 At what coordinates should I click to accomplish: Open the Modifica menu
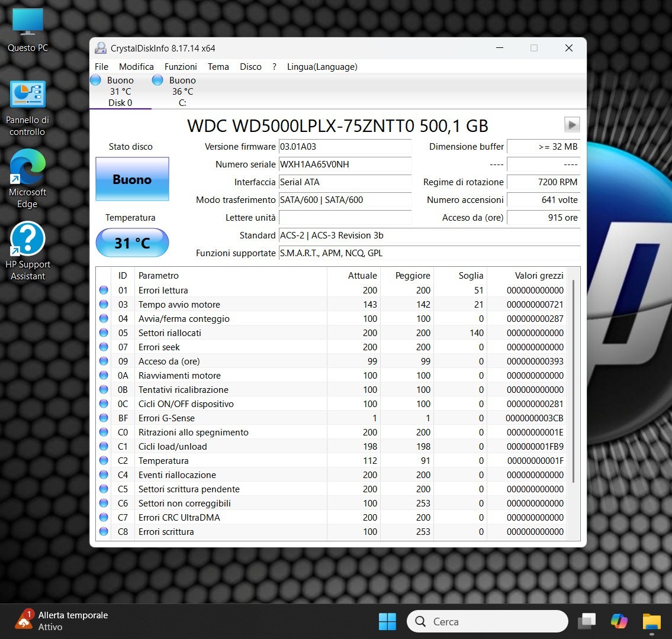point(136,67)
